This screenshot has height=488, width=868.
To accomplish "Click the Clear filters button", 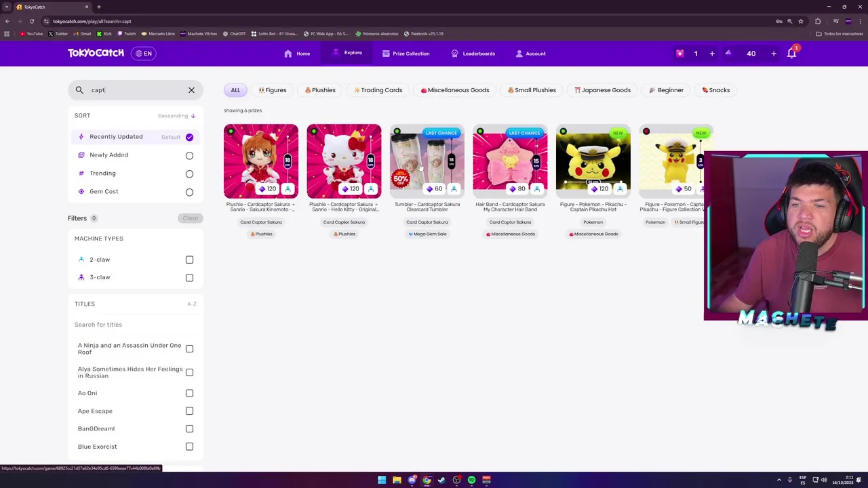I will coord(190,218).
